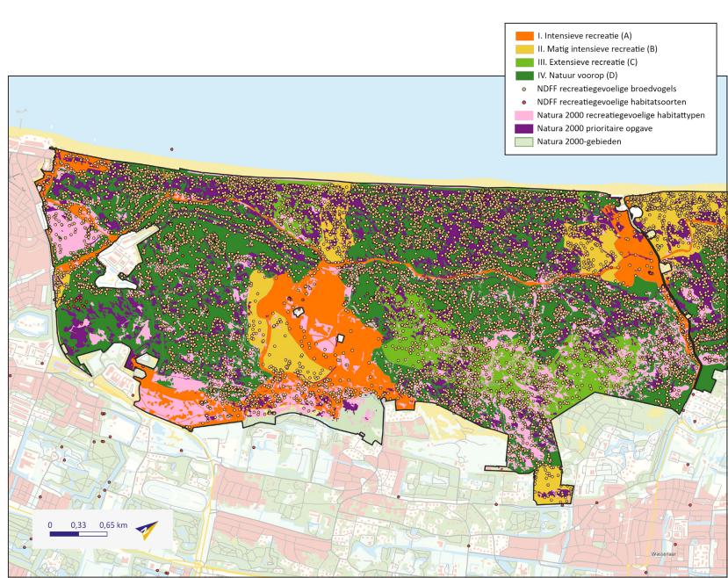Select the pink recreatiegevoelige habitattypen legend swatch
The width and height of the screenshot is (728, 578).
(523, 115)
